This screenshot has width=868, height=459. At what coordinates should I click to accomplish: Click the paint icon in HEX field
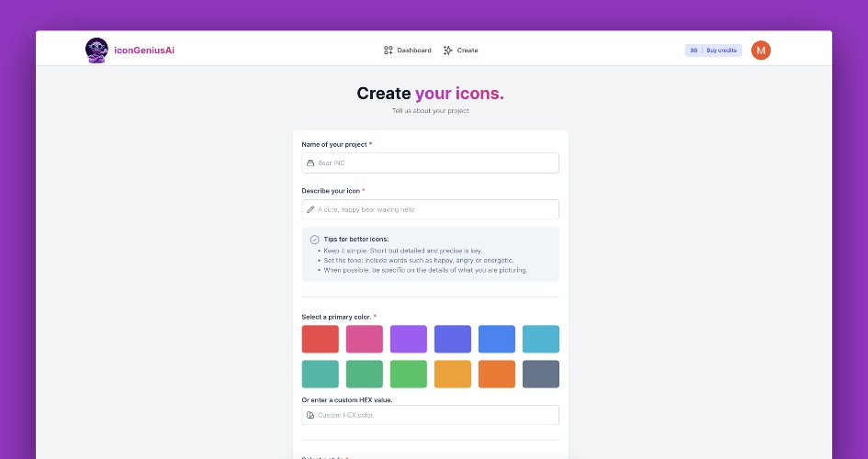coord(310,416)
